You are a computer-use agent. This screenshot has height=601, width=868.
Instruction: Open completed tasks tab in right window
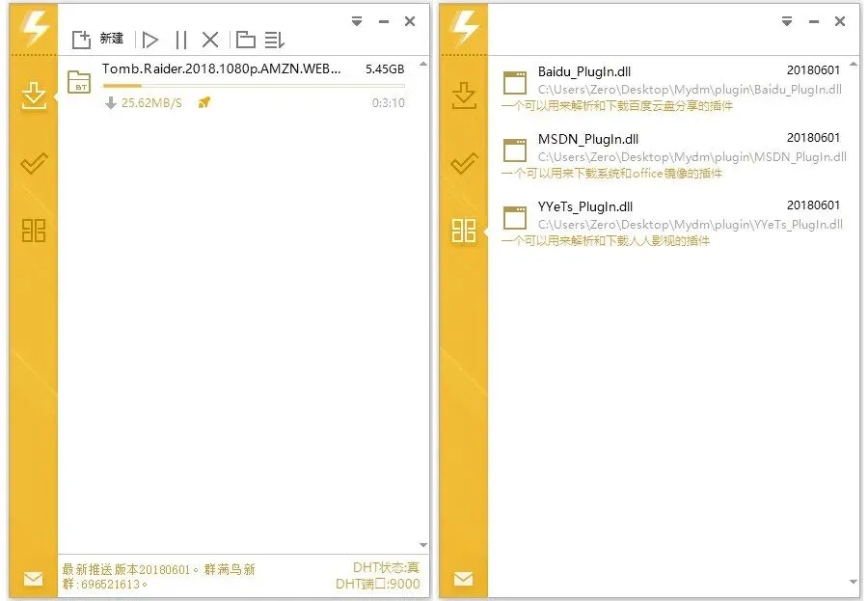464,163
